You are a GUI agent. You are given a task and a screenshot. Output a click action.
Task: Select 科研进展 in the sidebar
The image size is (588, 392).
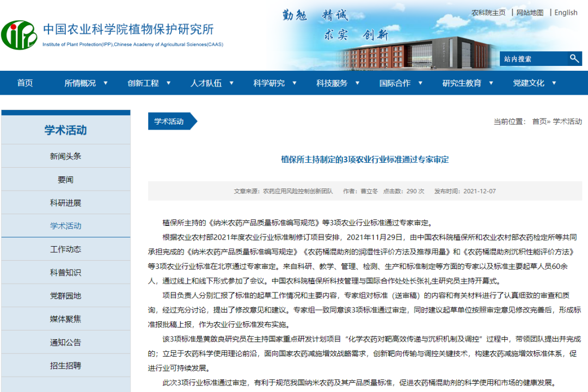[66, 203]
